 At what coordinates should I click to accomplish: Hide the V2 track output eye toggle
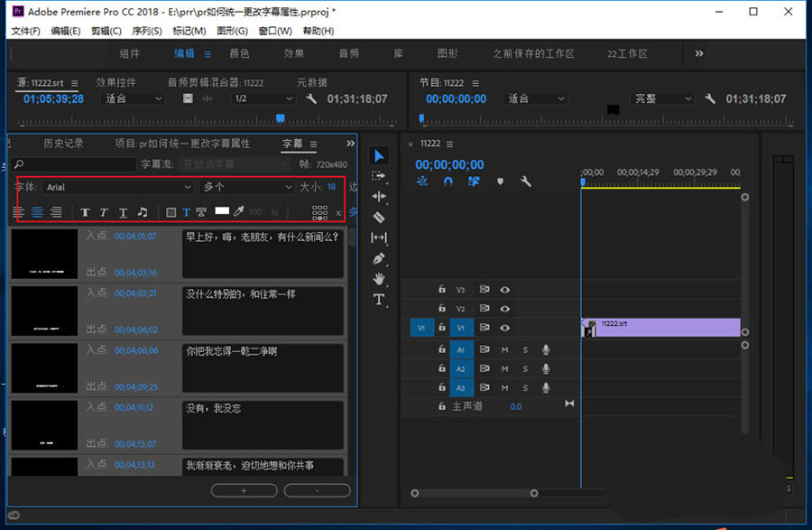[x=505, y=309]
